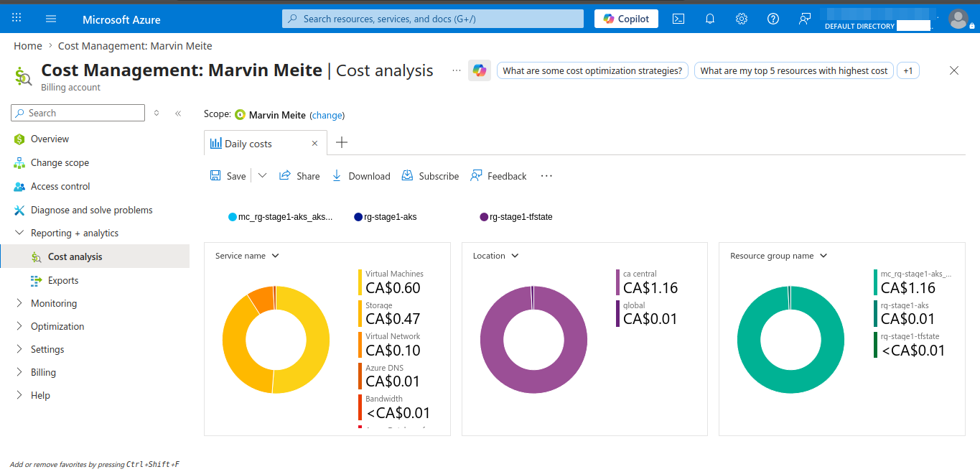
Task: Focus the top search resources box
Action: (x=433, y=19)
